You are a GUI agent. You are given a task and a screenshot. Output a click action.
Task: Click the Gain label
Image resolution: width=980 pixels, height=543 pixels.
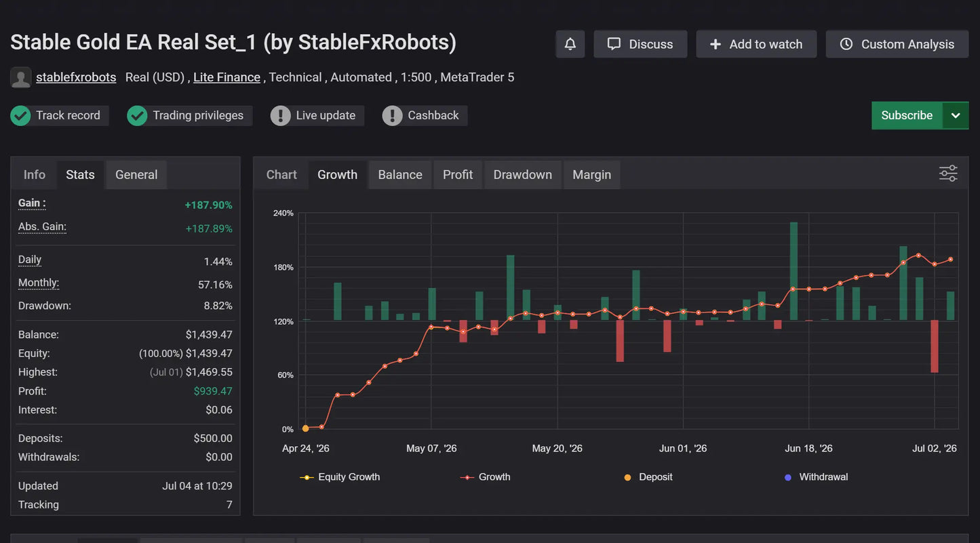coord(32,203)
